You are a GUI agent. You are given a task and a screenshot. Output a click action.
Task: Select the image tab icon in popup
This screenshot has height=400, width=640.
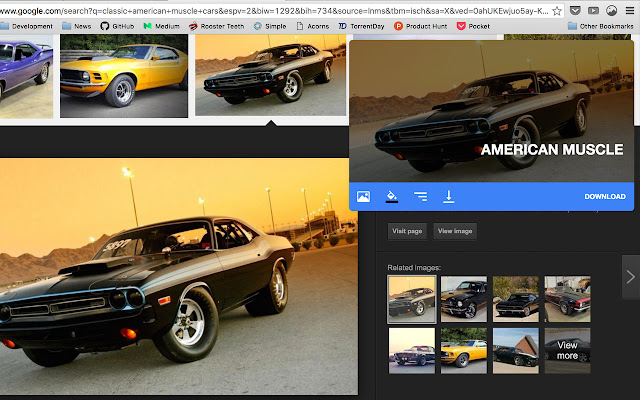coord(363,196)
